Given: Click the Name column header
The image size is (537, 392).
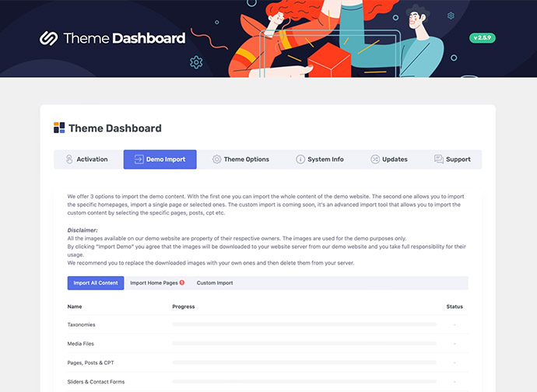Looking at the screenshot, I should 75,306.
